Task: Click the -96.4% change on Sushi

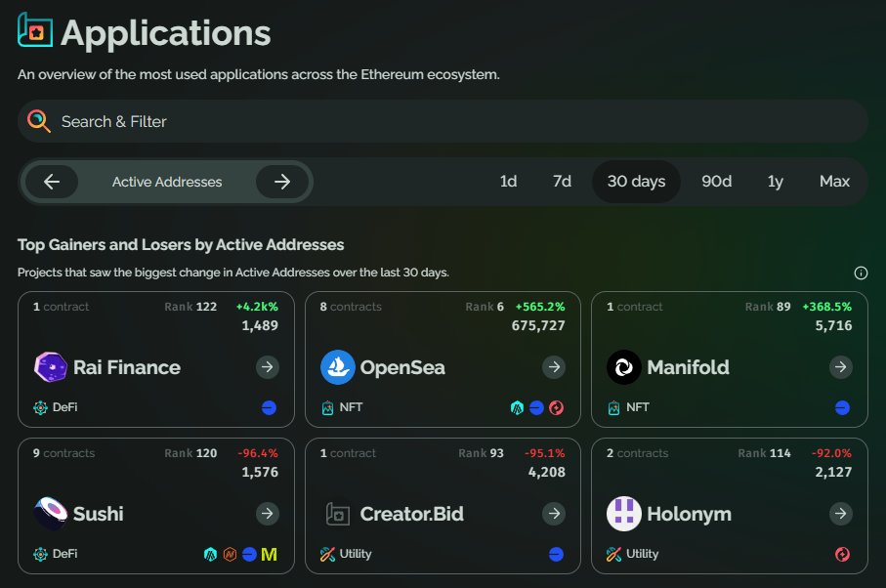Action: 258,453
